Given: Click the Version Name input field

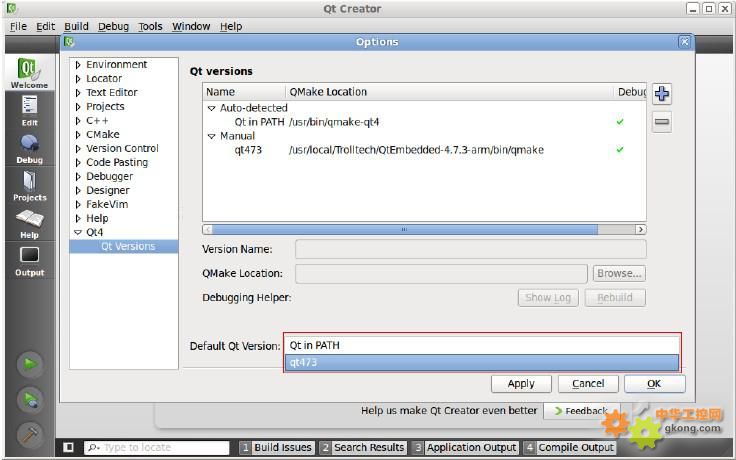Looking at the screenshot, I should 470,249.
